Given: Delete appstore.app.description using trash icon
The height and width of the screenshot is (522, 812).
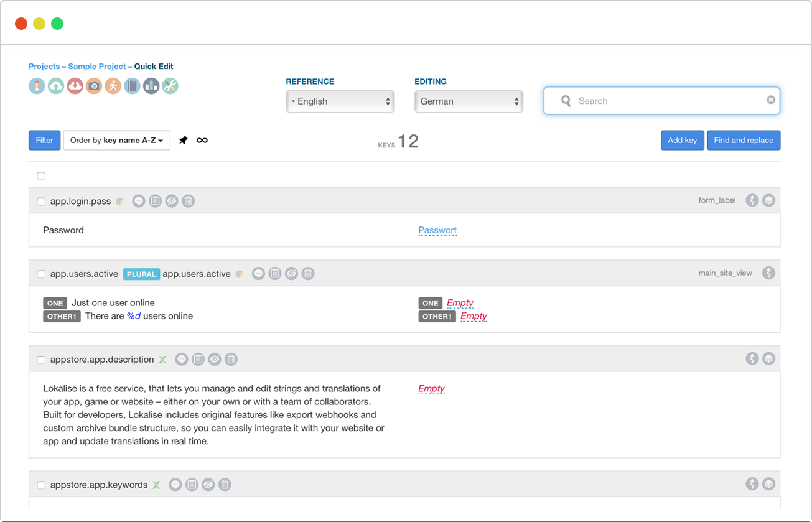Looking at the screenshot, I should (x=231, y=359).
